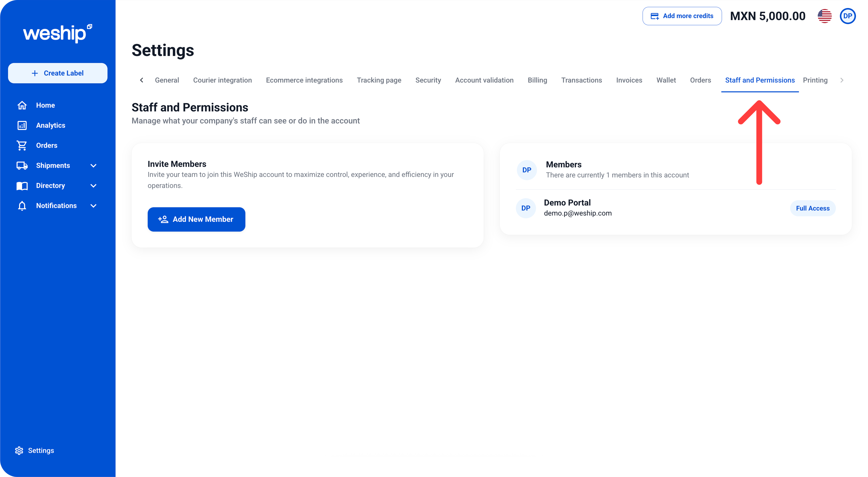Go to the Security tab
Viewport: 868px width, 477px height.
point(428,80)
